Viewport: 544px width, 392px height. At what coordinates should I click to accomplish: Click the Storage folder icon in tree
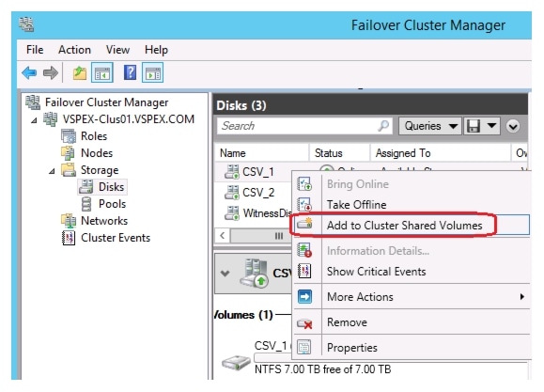[69, 170]
